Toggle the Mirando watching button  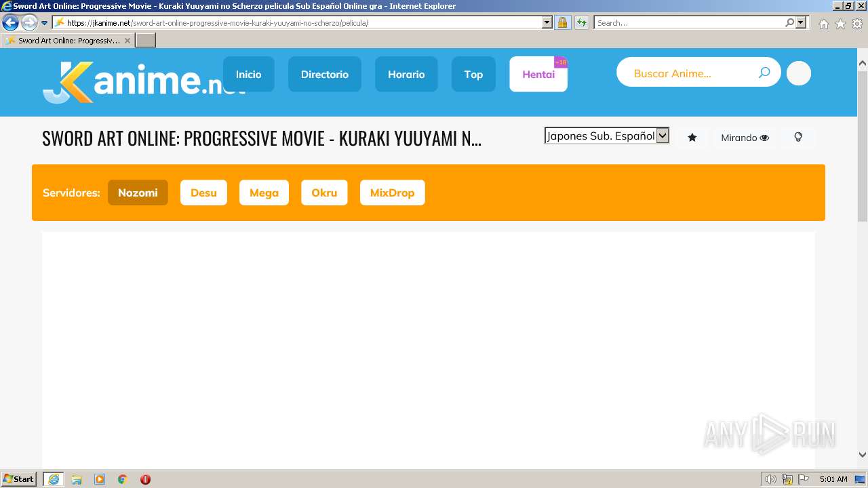[x=745, y=138]
